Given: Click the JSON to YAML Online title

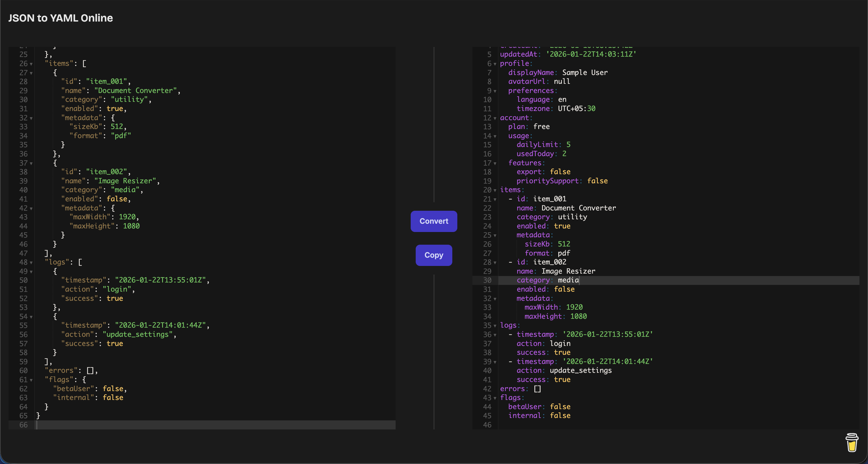Looking at the screenshot, I should tap(61, 18).
